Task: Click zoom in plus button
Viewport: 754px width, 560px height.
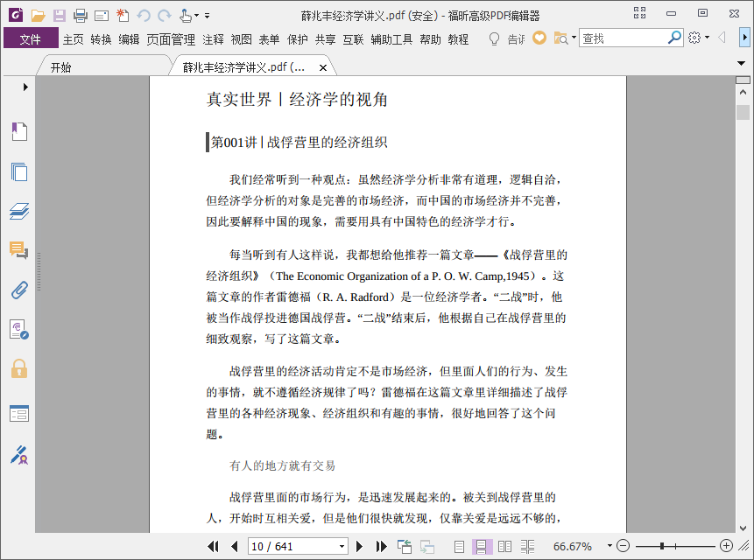Action: [x=726, y=546]
